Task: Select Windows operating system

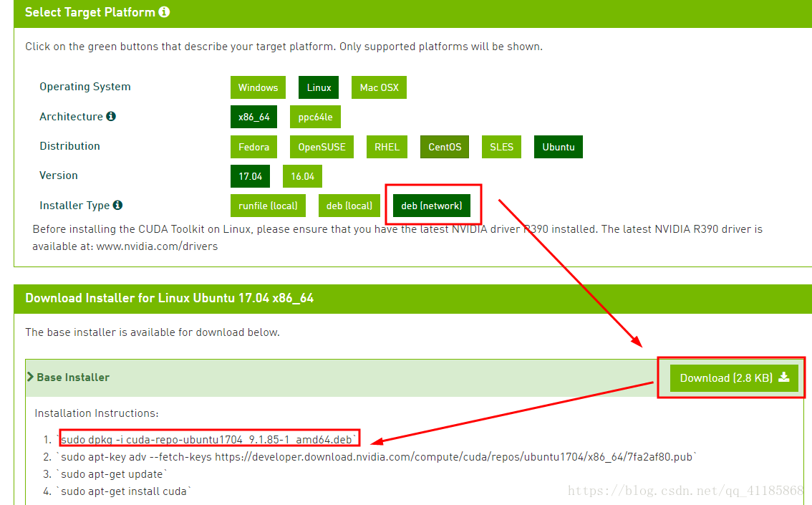Action: [x=258, y=87]
